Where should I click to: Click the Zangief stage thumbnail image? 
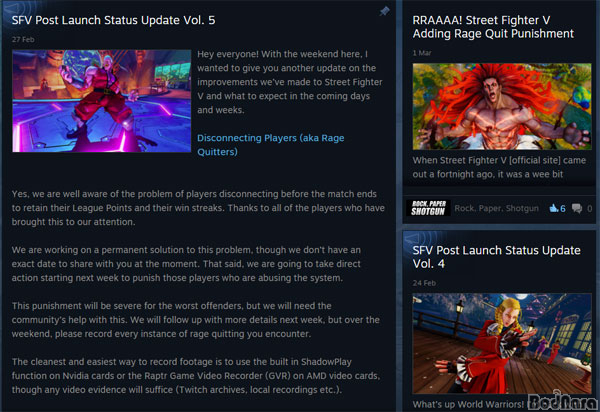pos(101,101)
